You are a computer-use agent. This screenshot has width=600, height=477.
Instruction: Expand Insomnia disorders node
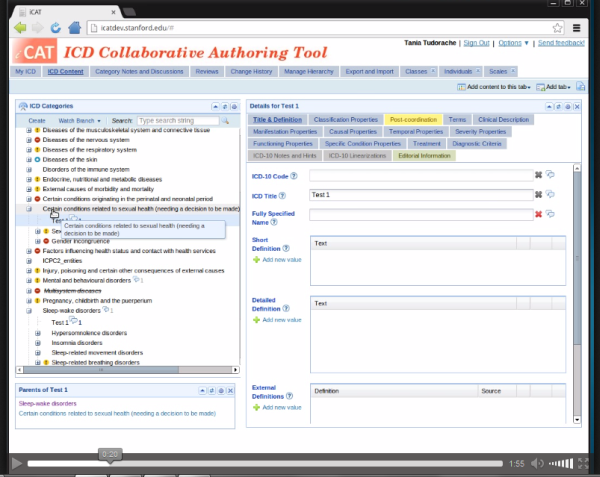pyautogui.click(x=38, y=343)
